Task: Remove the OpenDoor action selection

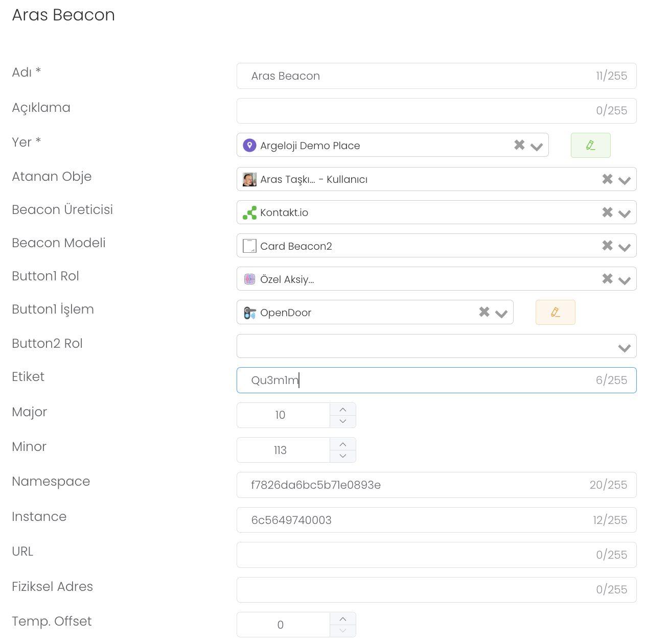Action: pyautogui.click(x=484, y=312)
